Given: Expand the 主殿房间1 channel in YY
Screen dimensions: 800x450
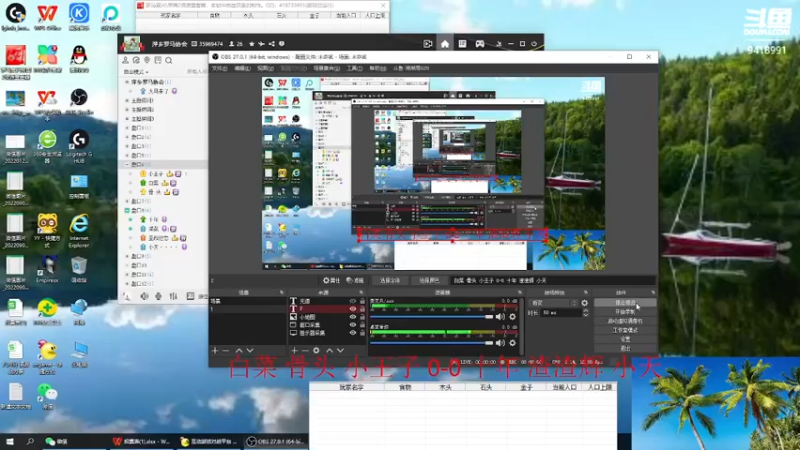Looking at the screenshot, I should [127, 101].
